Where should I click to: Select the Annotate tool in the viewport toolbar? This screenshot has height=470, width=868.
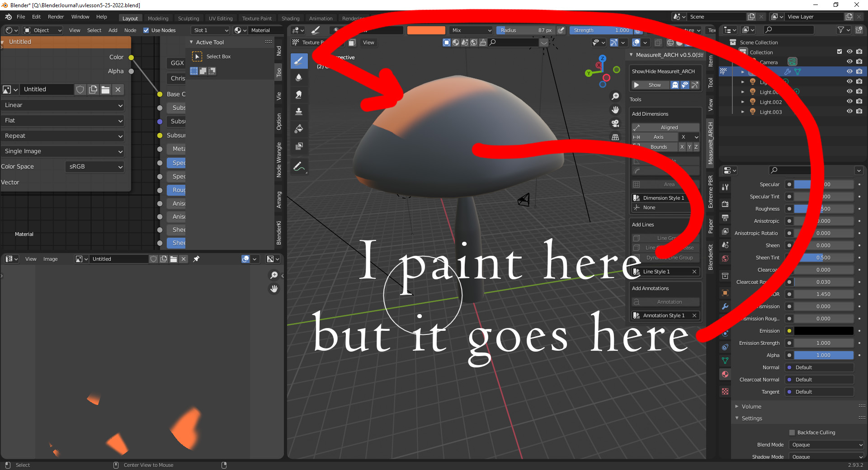tap(299, 166)
